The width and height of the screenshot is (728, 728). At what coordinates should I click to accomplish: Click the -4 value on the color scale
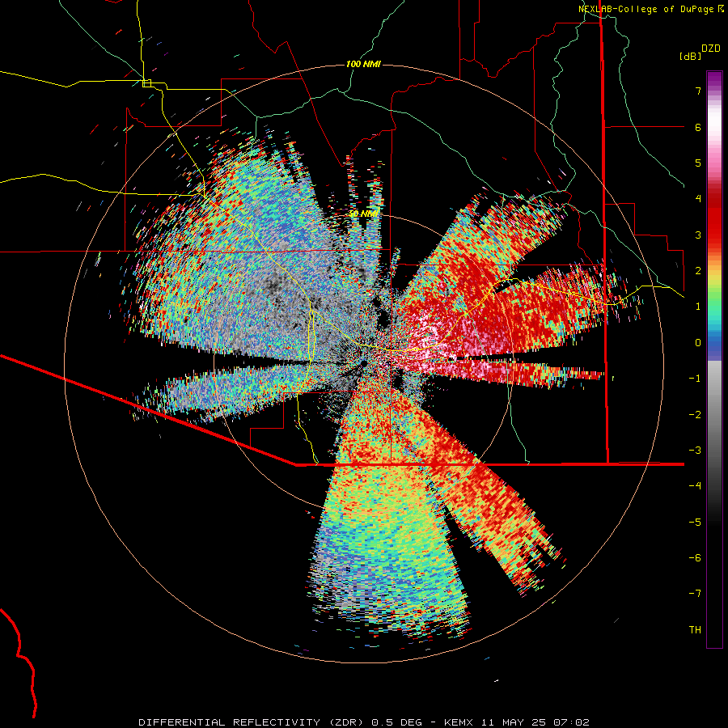point(695,486)
